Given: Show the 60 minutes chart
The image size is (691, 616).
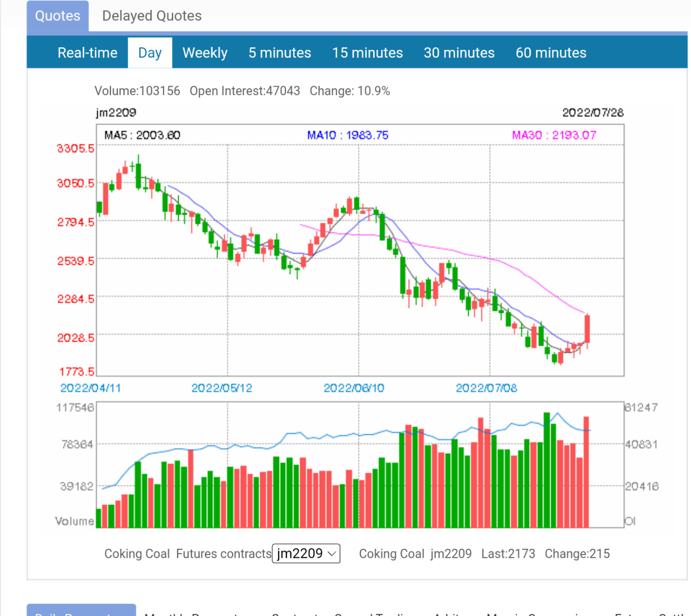Looking at the screenshot, I should point(551,53).
